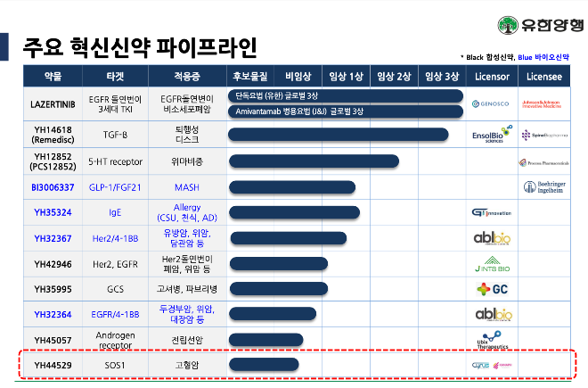Click the IgE target cell
Image resolution: width=588 pixels, height=388 pixels.
115,212
